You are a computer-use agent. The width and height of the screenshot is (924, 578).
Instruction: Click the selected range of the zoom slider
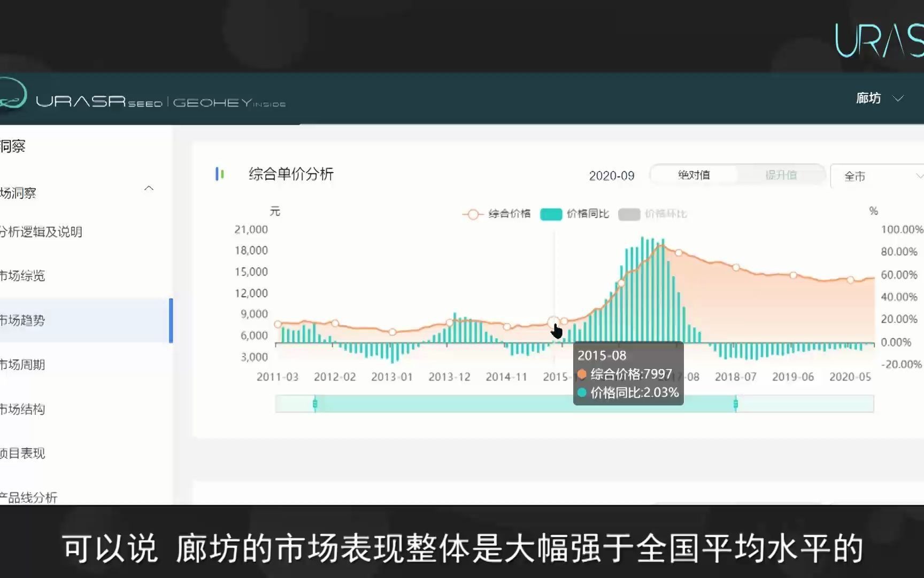coord(525,404)
